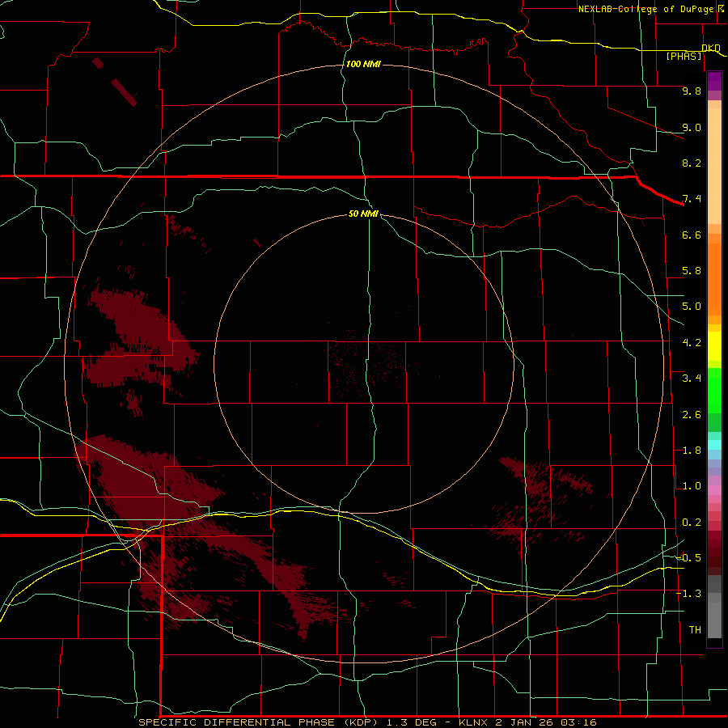Click the 1.0 value on color scale

(x=692, y=486)
